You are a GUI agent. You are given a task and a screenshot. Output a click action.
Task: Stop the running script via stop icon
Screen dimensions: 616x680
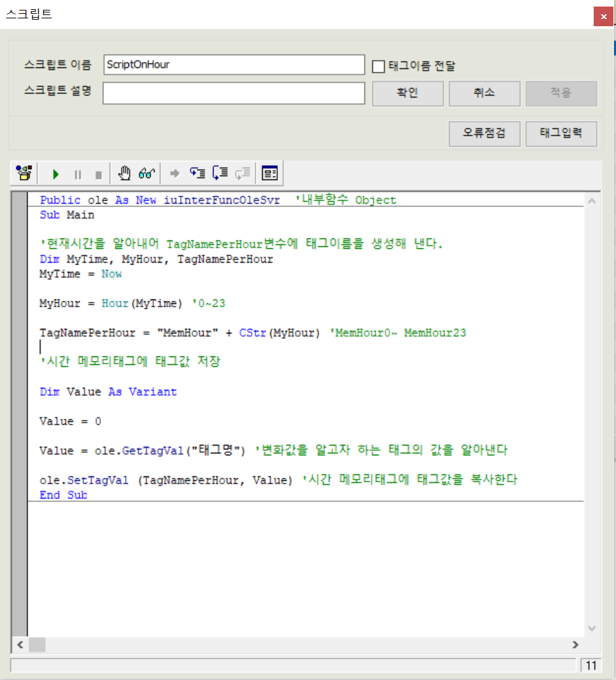98,174
